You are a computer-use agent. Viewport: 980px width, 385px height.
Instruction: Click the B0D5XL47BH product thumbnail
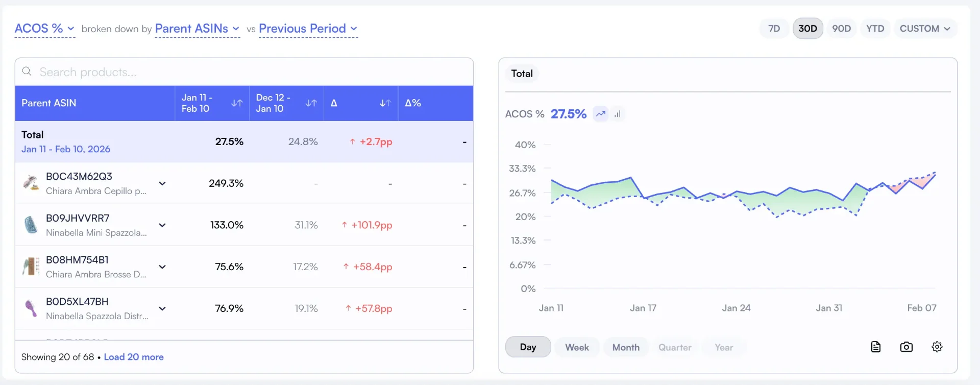pyautogui.click(x=31, y=308)
